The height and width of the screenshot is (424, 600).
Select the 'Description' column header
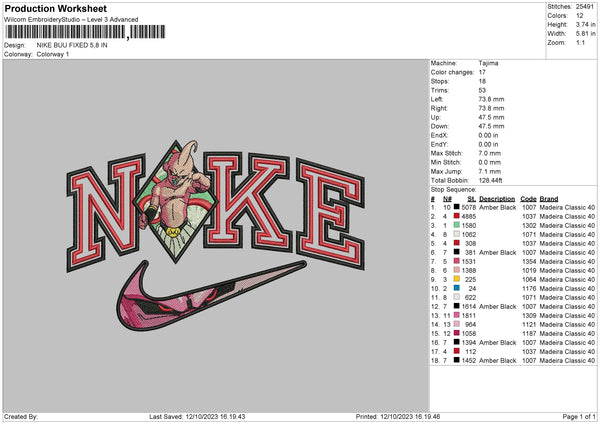[x=497, y=199]
